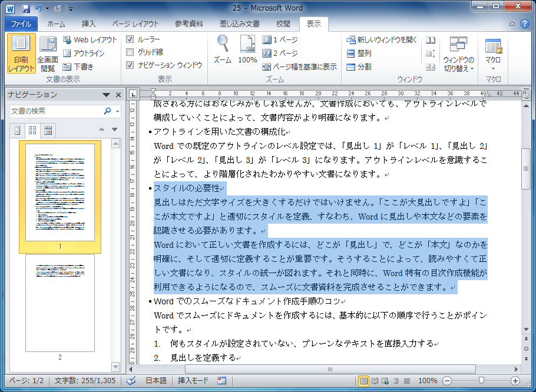Switch to 下書き draft view

click(78, 67)
